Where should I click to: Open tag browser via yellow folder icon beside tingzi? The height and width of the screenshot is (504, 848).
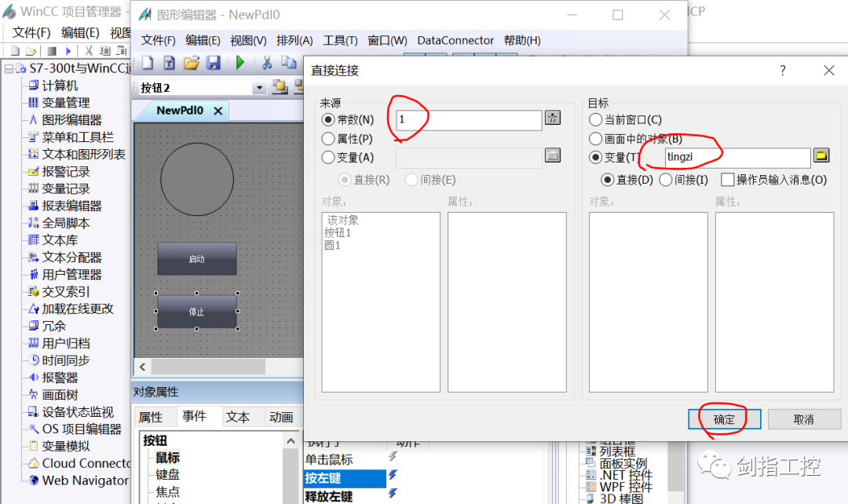coord(821,157)
